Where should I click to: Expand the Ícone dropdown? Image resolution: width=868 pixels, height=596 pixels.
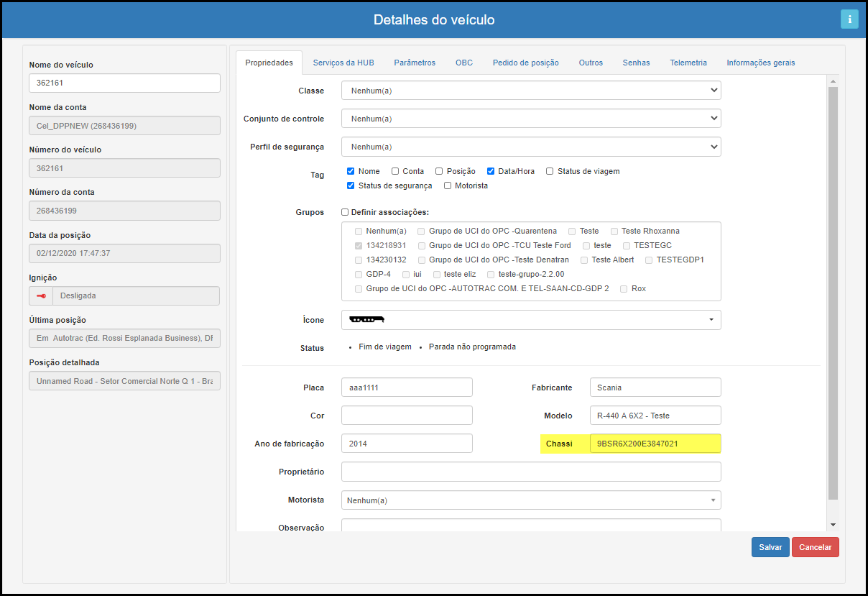pos(531,320)
